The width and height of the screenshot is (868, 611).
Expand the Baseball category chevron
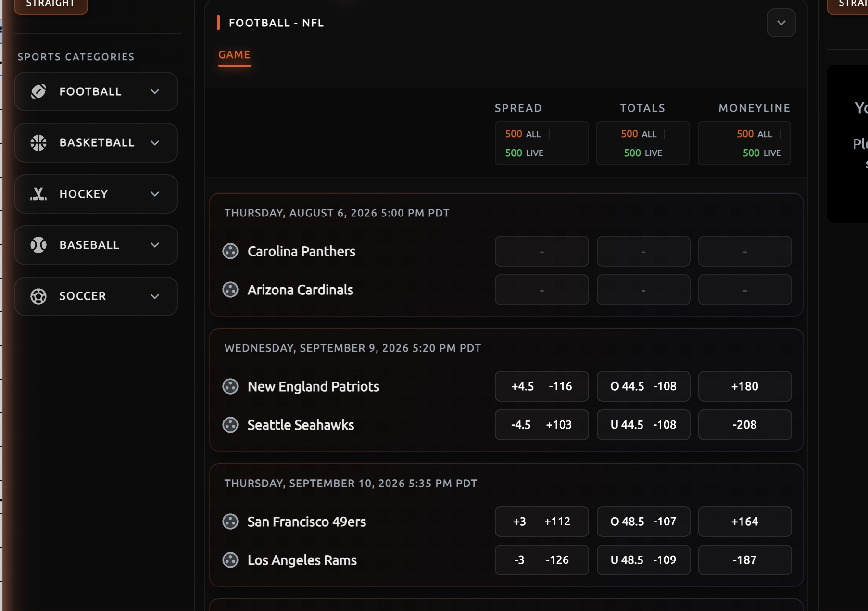click(155, 245)
